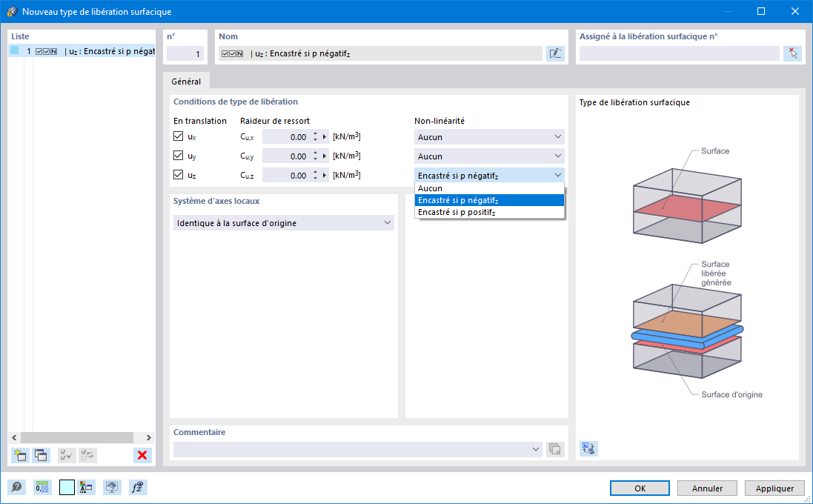Screen dimensions: 813x504
Task: Click the monitor view settings icon at bottom
Action: pos(112,488)
